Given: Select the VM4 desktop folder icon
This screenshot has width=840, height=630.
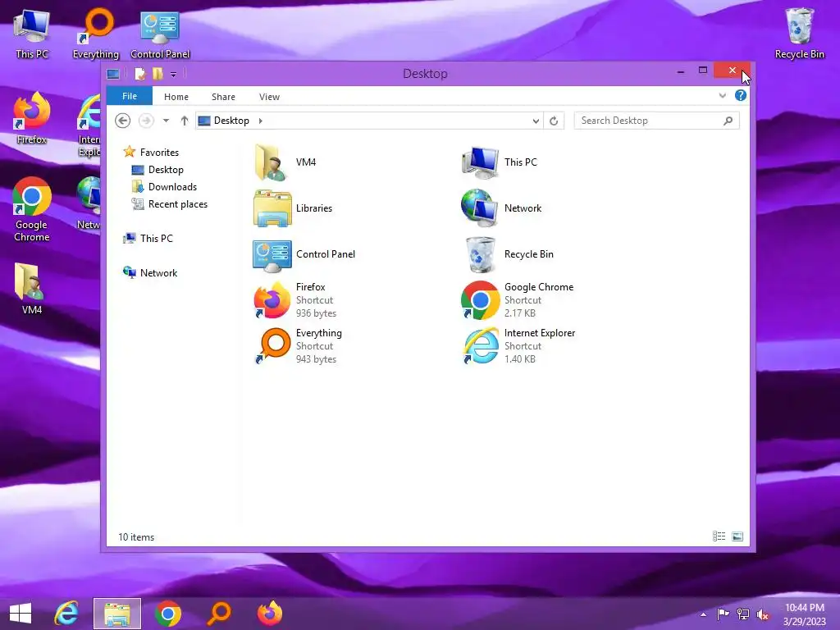Looking at the screenshot, I should [x=32, y=290].
